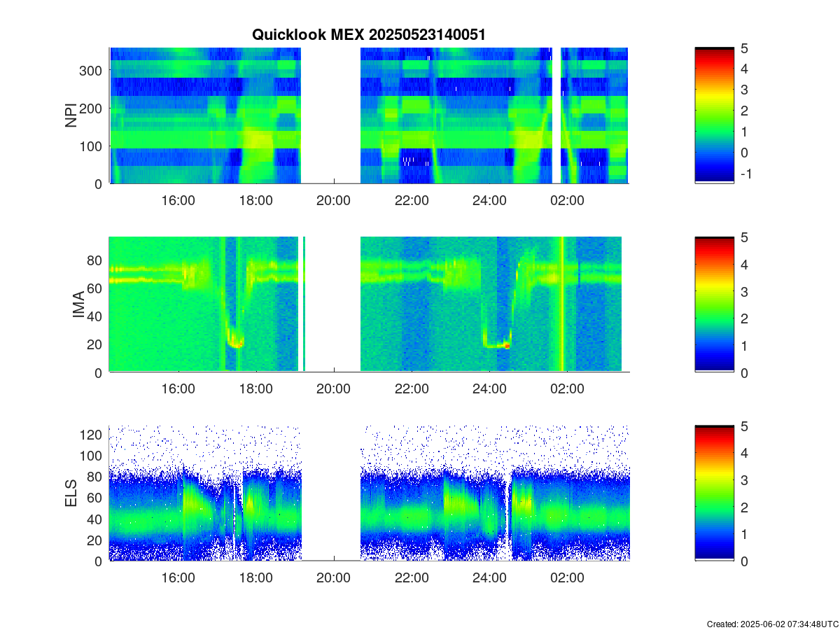This screenshot has width=840, height=630.
Task: Select the 24:00 tick under ELS plot
Action: [x=489, y=577]
